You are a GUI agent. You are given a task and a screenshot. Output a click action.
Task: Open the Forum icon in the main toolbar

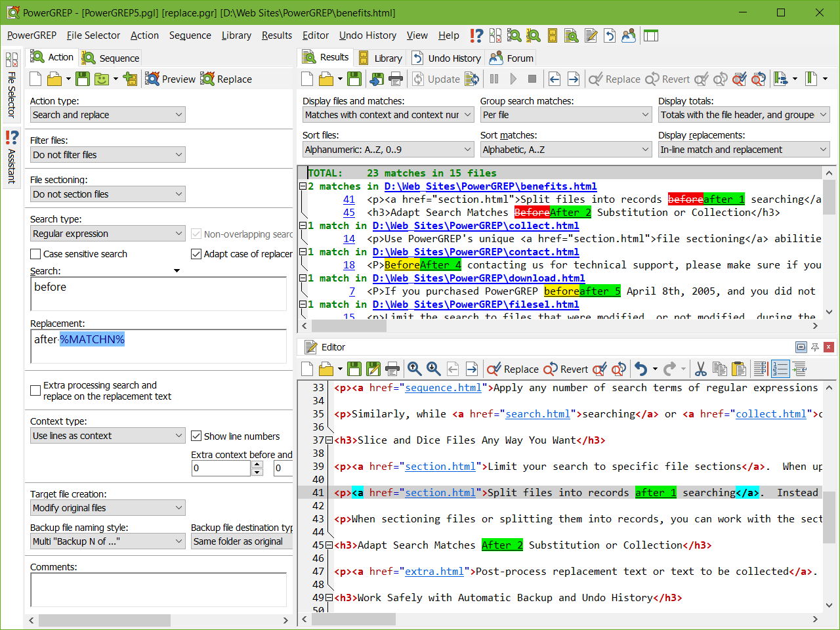629,35
